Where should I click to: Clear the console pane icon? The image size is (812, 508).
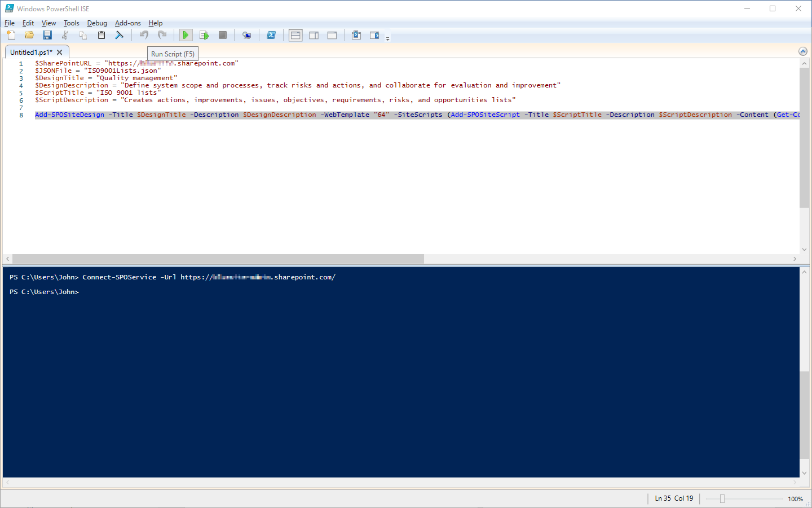tap(120, 35)
